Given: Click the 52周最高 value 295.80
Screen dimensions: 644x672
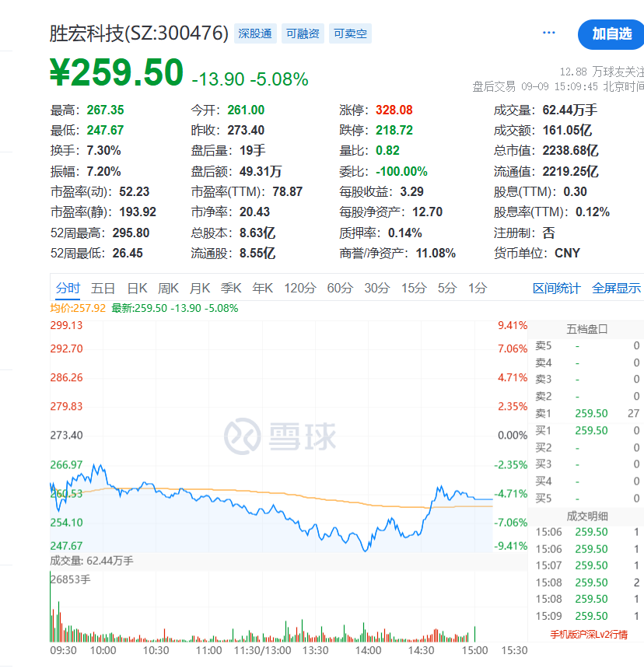Looking at the screenshot, I should click(131, 233).
